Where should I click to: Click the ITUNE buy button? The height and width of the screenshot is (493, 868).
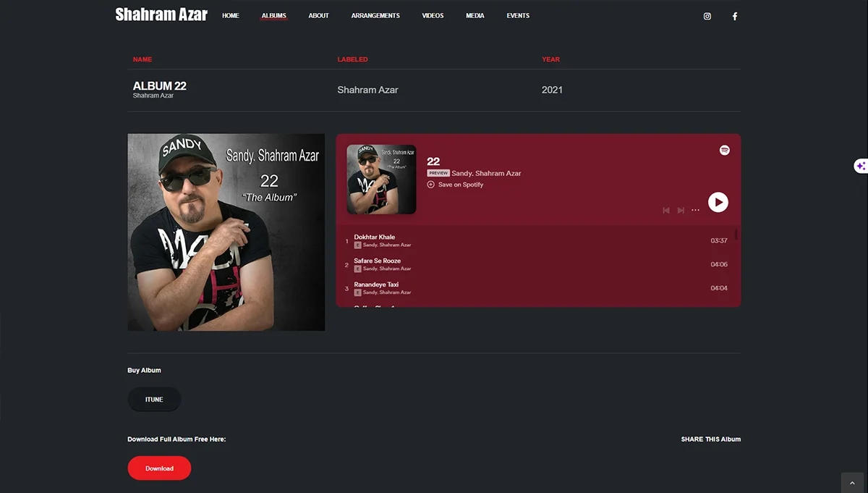pyautogui.click(x=154, y=400)
